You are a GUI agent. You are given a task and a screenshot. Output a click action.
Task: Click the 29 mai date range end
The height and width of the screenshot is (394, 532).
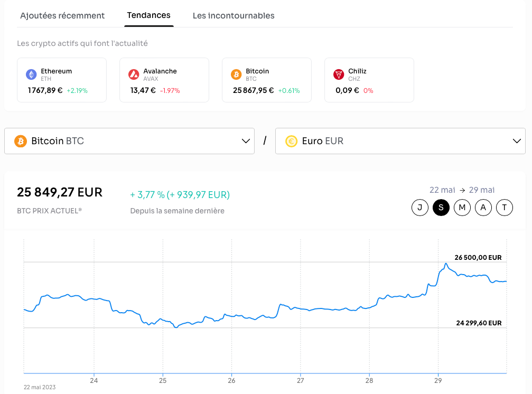pyautogui.click(x=482, y=190)
